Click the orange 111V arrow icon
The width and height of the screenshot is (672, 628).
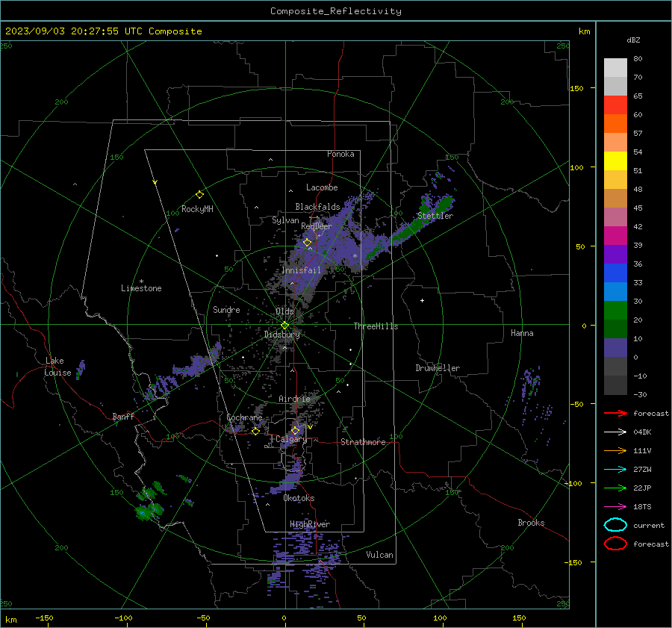(x=615, y=450)
